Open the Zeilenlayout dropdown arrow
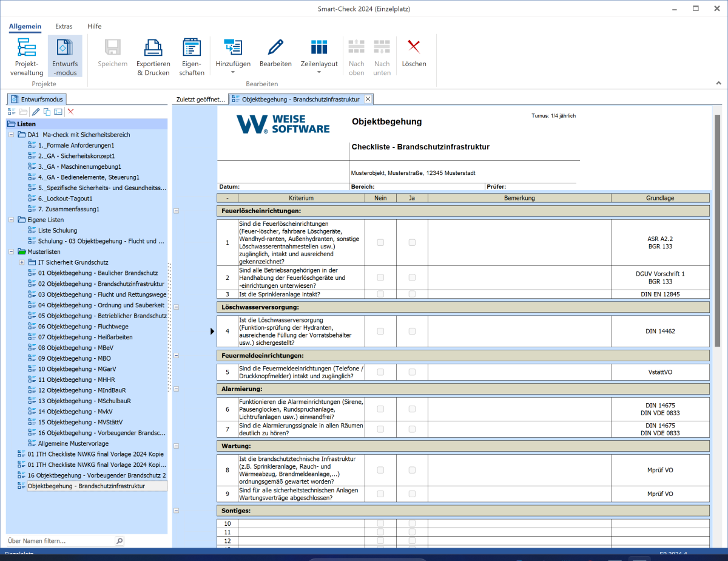The width and height of the screenshot is (728, 561). pyautogui.click(x=319, y=72)
